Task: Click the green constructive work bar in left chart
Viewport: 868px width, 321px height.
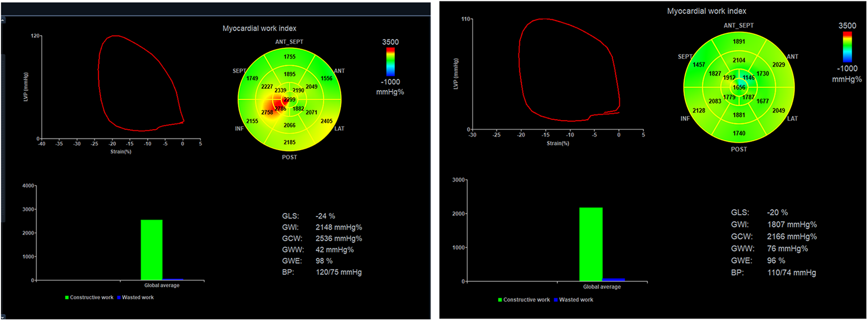Action: pos(151,249)
